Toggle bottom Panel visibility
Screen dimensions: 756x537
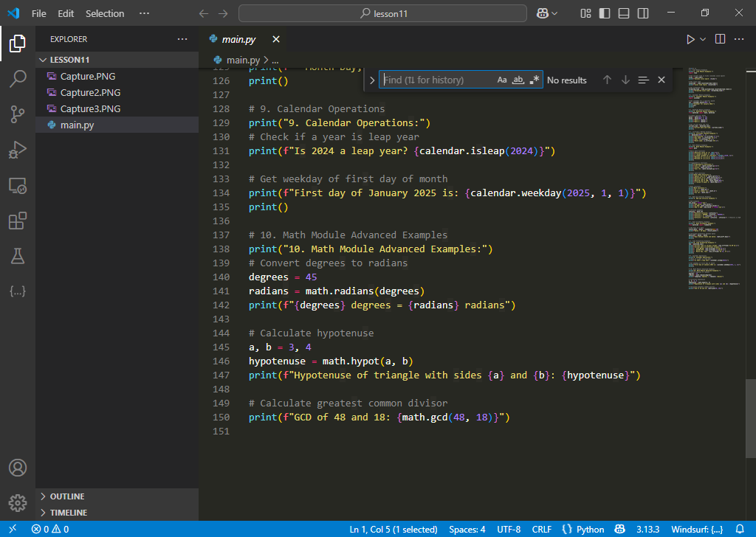(624, 13)
